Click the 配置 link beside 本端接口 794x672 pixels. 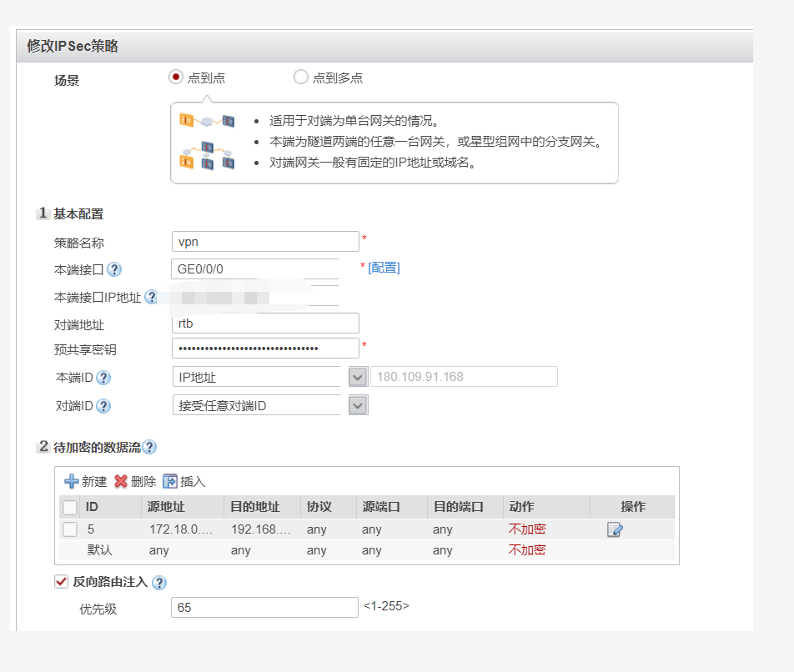coord(384,268)
